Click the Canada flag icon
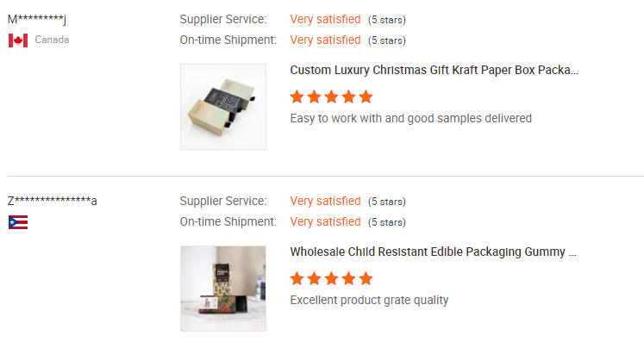Image resolution: width=644 pixels, height=342 pixels. point(18,40)
